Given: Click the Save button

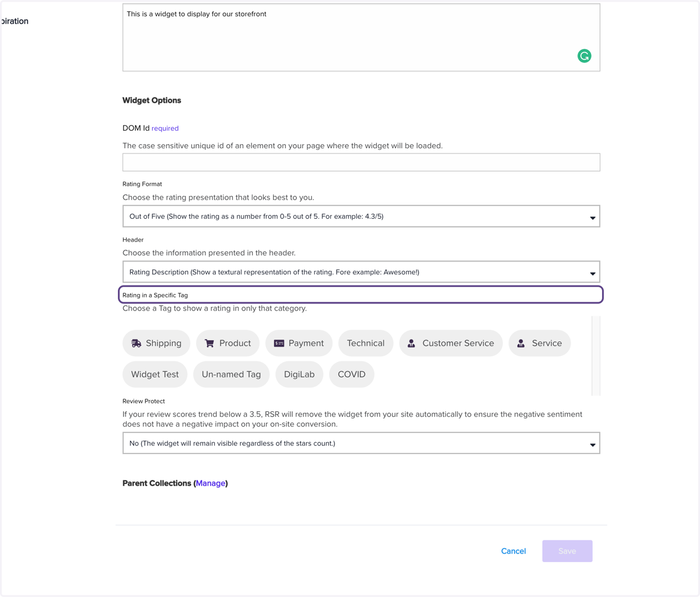Looking at the screenshot, I should click(567, 551).
